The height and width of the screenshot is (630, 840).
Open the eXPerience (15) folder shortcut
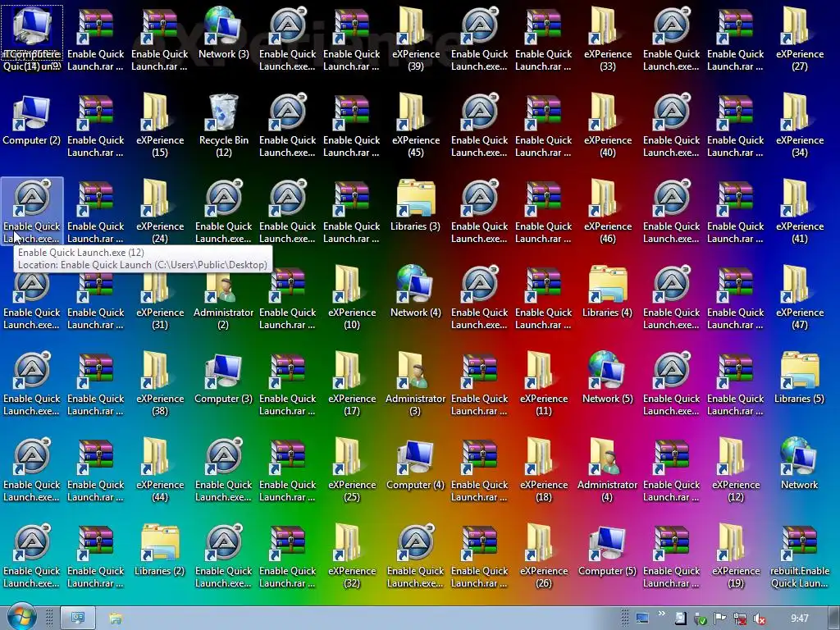coord(160,125)
